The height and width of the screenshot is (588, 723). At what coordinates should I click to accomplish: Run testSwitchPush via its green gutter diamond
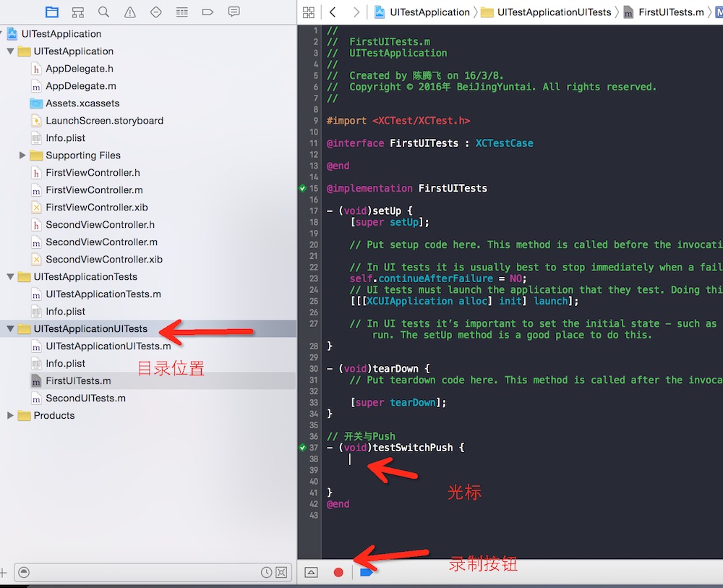[303, 448]
